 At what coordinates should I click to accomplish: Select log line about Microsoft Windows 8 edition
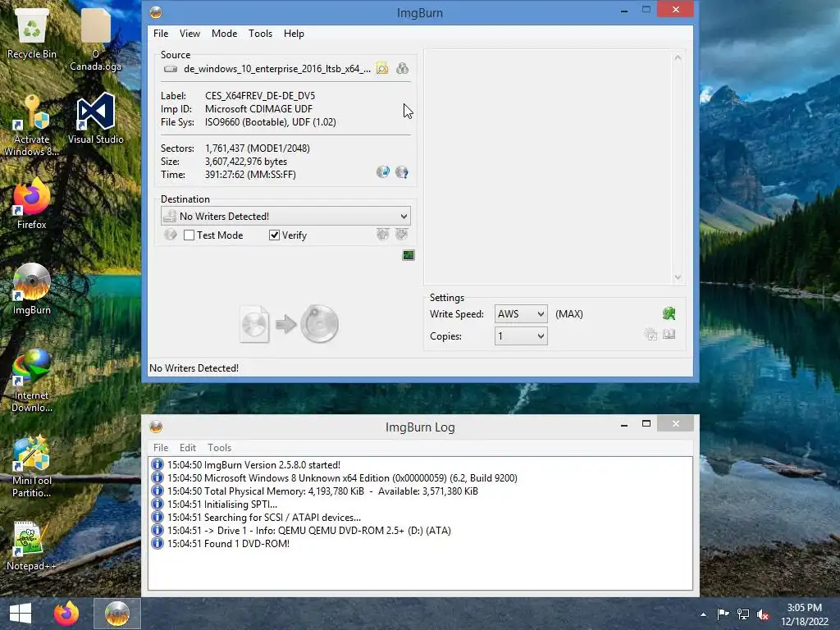342,478
